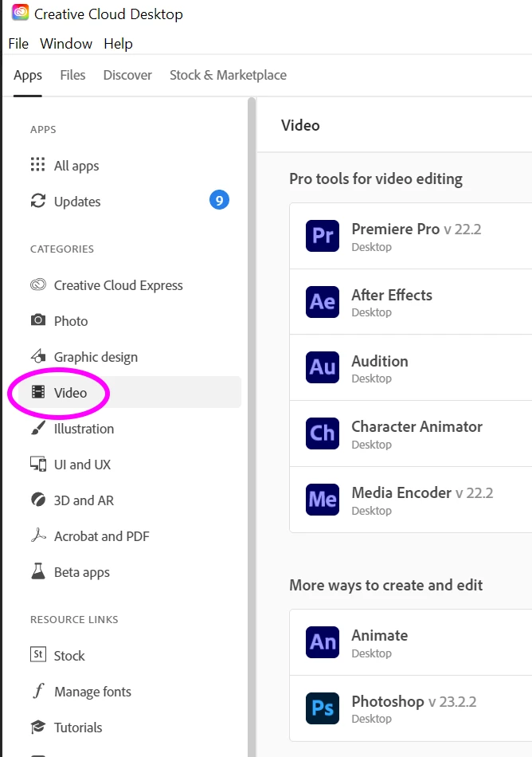Click the Updates sidebar label

pos(77,202)
